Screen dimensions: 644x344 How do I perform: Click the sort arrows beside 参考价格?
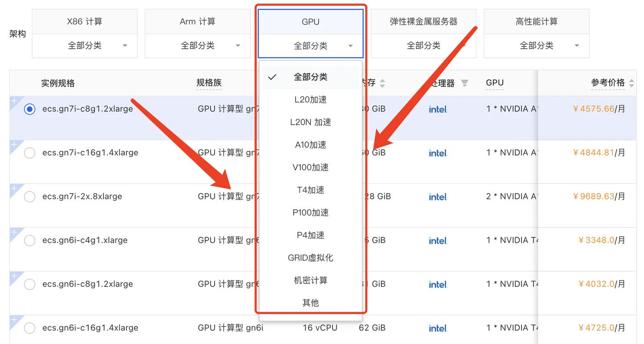(x=632, y=83)
